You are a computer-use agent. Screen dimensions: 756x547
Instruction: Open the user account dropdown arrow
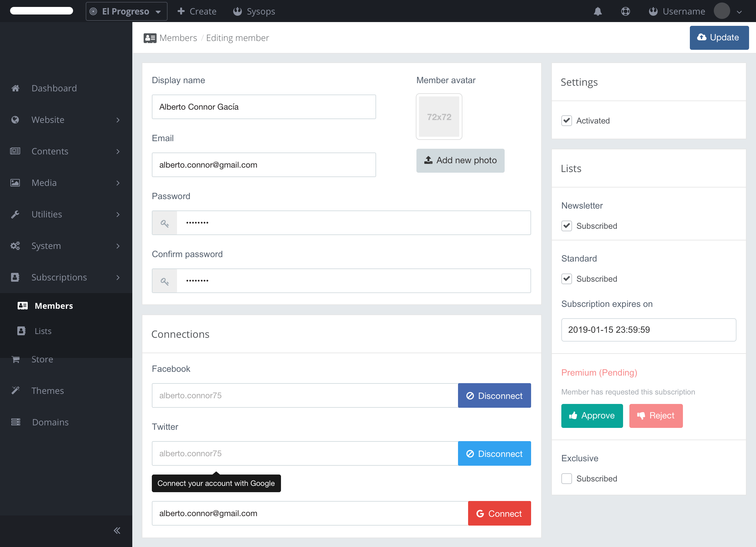pyautogui.click(x=739, y=12)
